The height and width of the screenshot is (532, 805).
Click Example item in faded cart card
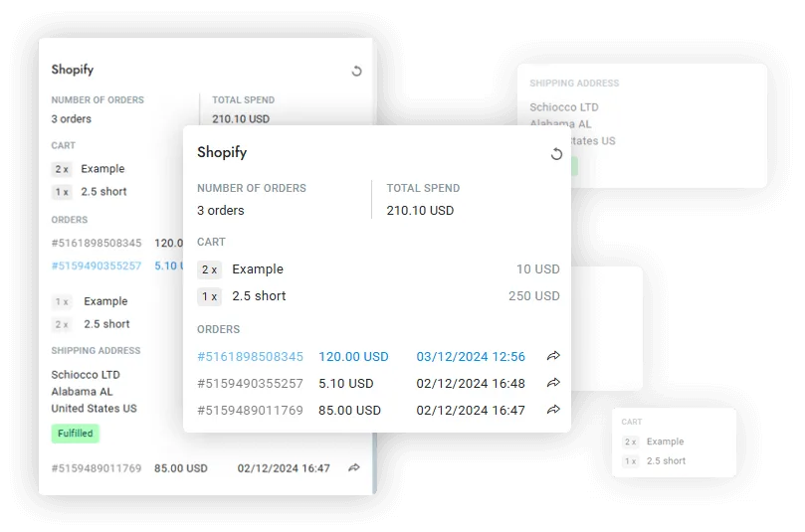665,442
